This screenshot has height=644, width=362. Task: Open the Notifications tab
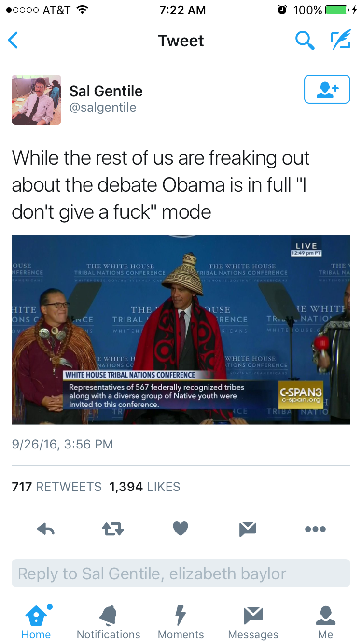point(109,622)
